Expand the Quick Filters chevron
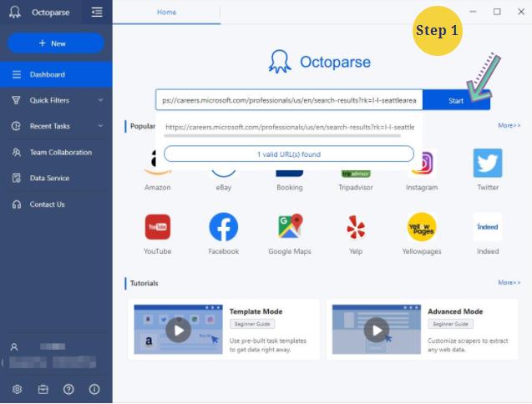The width and height of the screenshot is (532, 404). [x=100, y=100]
